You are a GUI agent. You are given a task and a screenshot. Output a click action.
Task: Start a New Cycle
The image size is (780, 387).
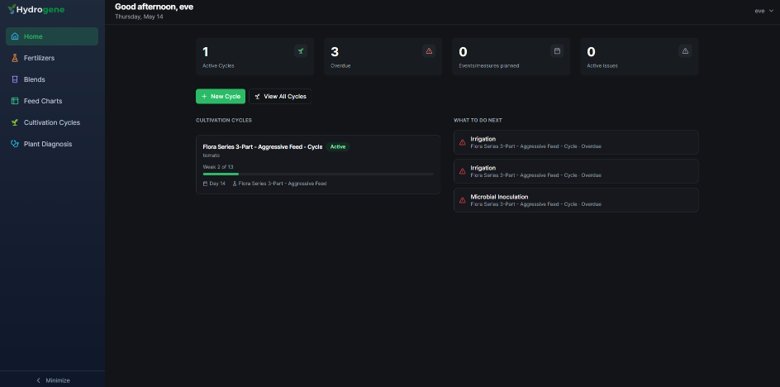coord(220,97)
